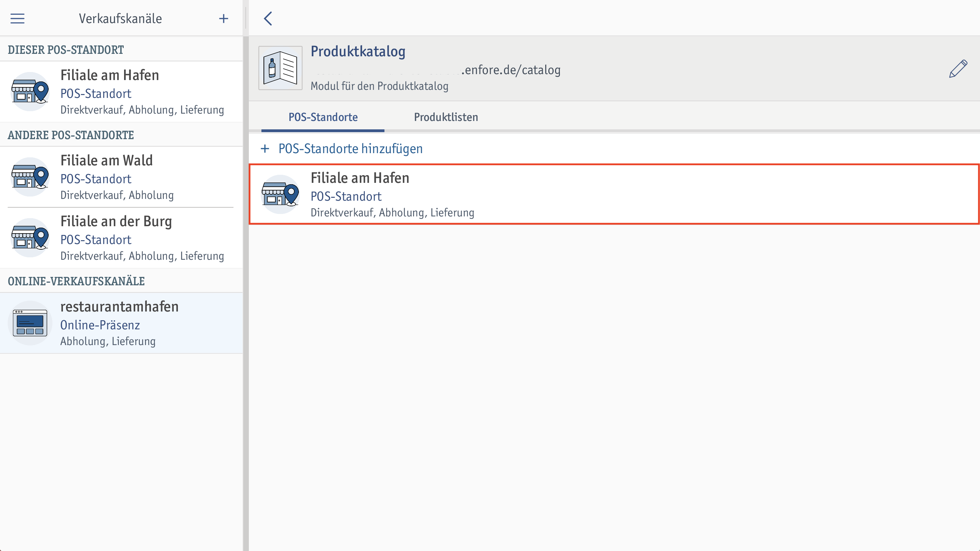This screenshot has width=980, height=551.
Task: Select Filiale an der Burg sales channel
Action: point(121,238)
